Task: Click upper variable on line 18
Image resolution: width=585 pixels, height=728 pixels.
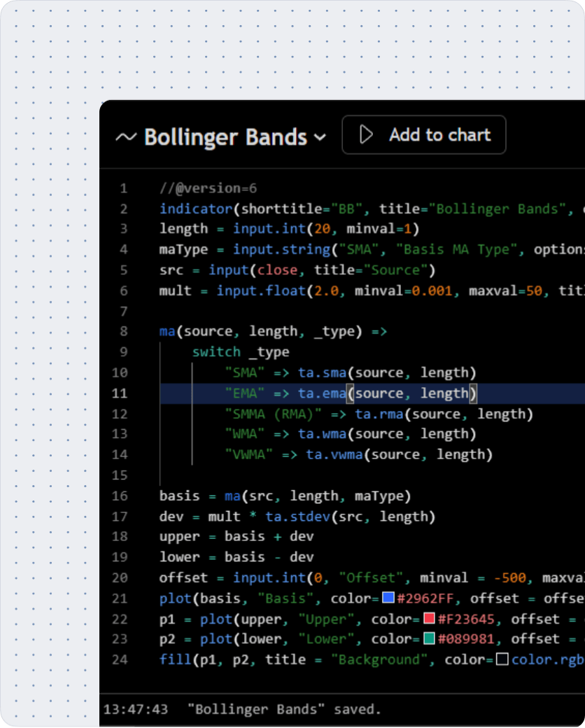Action: click(x=180, y=537)
